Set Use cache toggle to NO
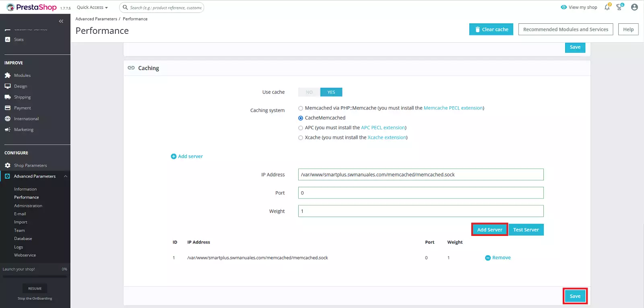This screenshot has width=644, height=308. point(309,92)
